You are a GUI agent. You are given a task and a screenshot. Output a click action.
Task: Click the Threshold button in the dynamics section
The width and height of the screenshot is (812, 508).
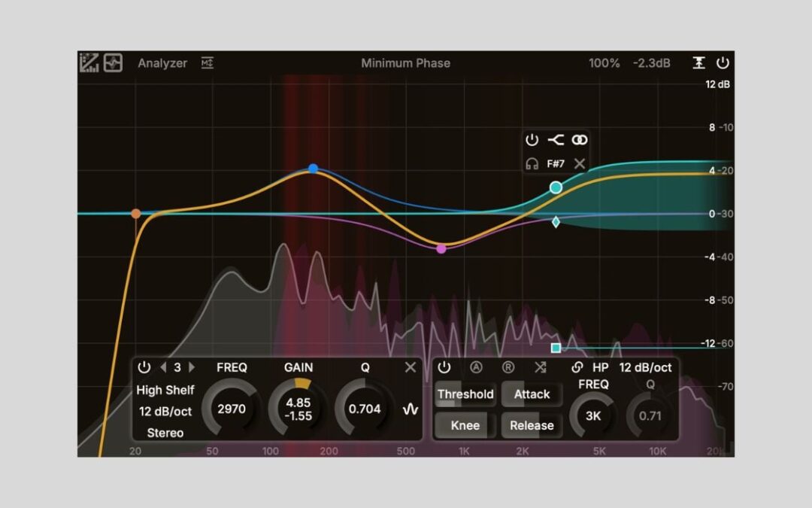pos(465,394)
